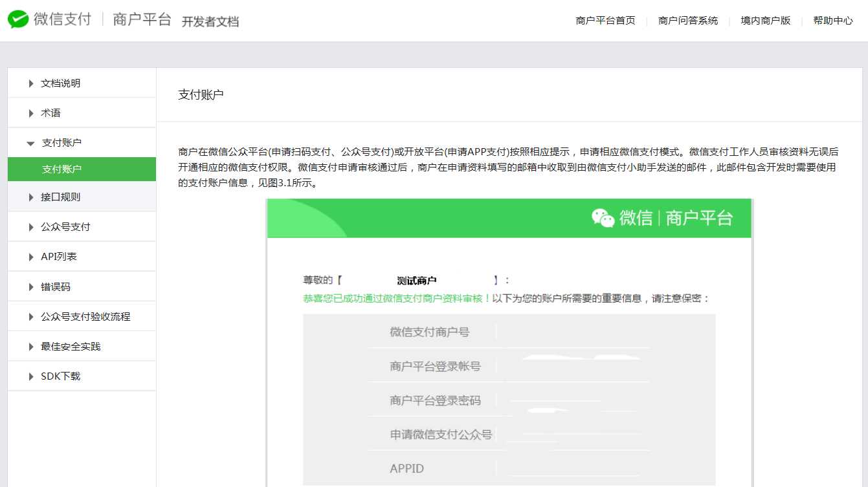Click the 商户平台登录帐号 row label
Image resolution: width=868 pixels, height=487 pixels.
click(435, 366)
